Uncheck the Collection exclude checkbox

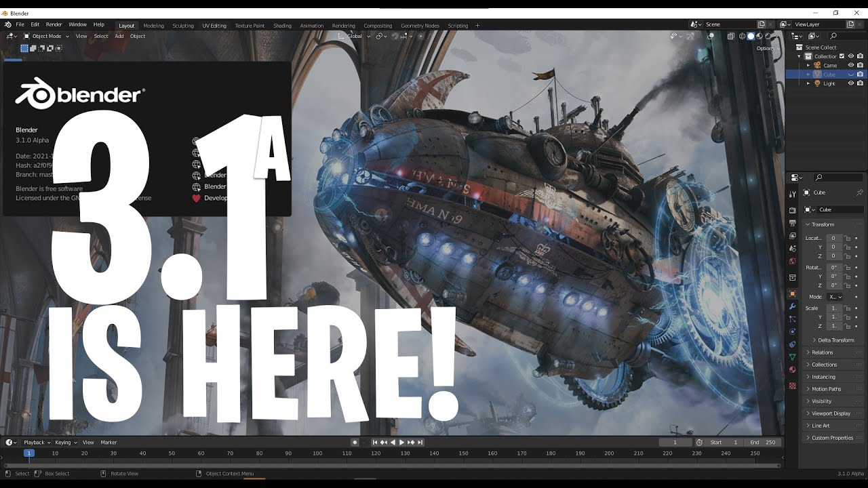[842, 56]
